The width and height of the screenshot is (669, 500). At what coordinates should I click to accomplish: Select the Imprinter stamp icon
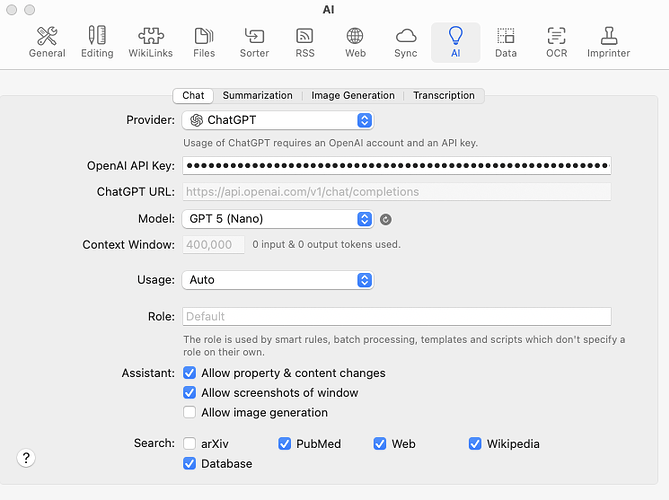pyautogui.click(x=608, y=43)
